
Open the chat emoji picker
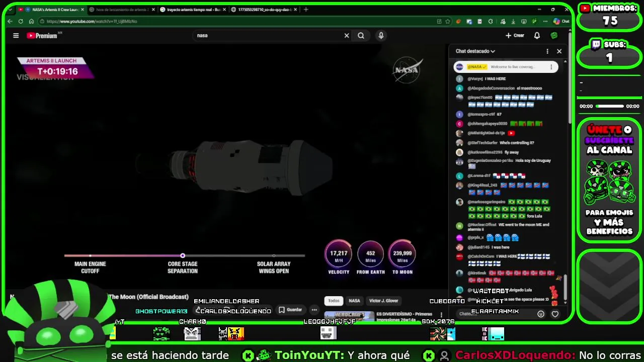[541, 314]
